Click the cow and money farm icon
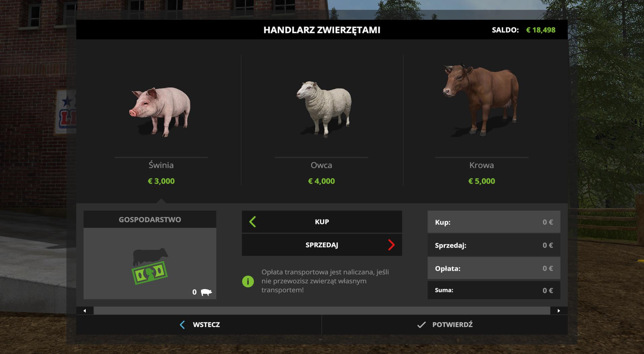Screen dimensions: 644x354 150,266
